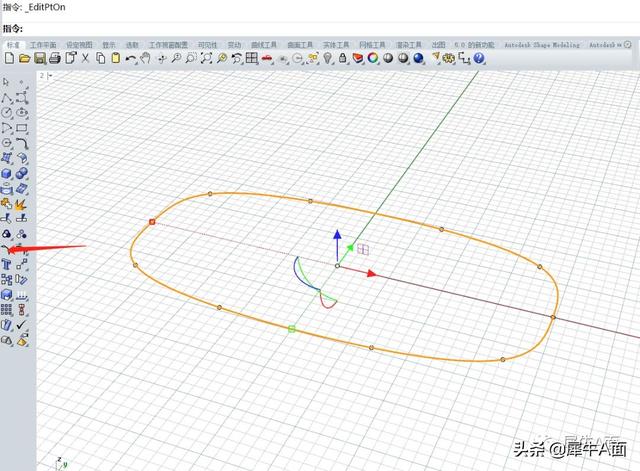640x471 pixels.
Task: Select the Boolean Union spheres tool
Action: (x=22, y=173)
